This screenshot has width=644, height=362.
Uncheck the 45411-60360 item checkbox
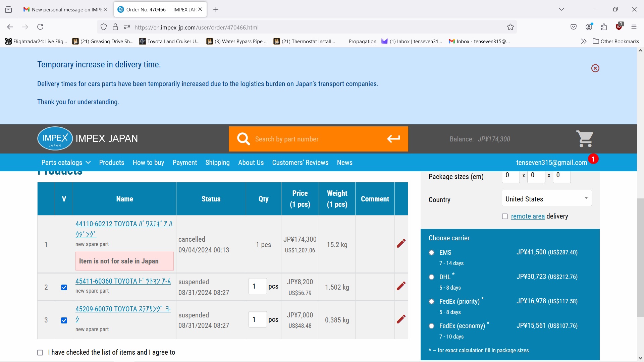pyautogui.click(x=64, y=287)
